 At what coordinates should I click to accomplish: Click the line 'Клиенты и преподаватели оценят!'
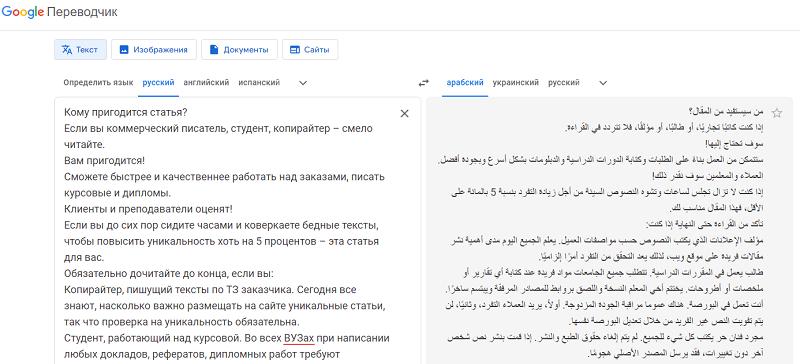coord(148,209)
